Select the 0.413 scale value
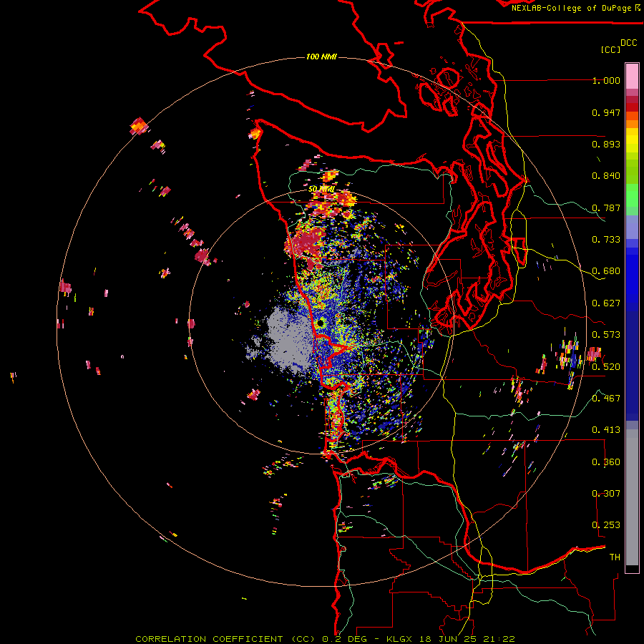 point(606,430)
